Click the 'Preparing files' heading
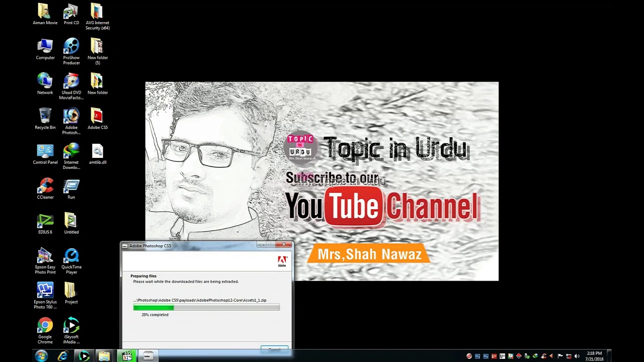Screen dimensions: 644x362 click(x=143, y=276)
